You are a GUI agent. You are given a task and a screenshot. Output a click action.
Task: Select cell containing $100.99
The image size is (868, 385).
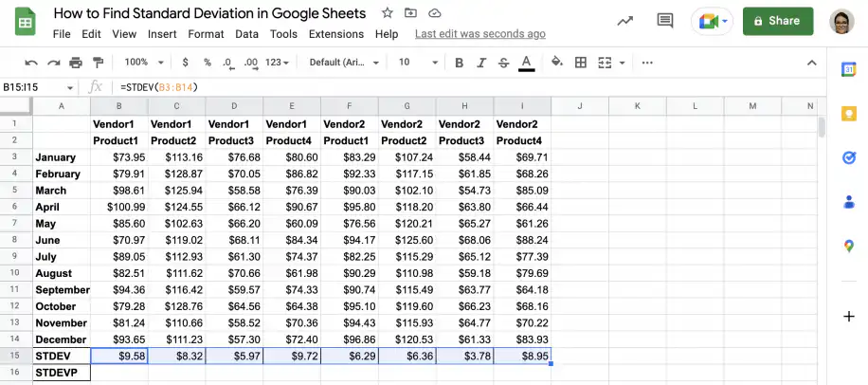[119, 207]
